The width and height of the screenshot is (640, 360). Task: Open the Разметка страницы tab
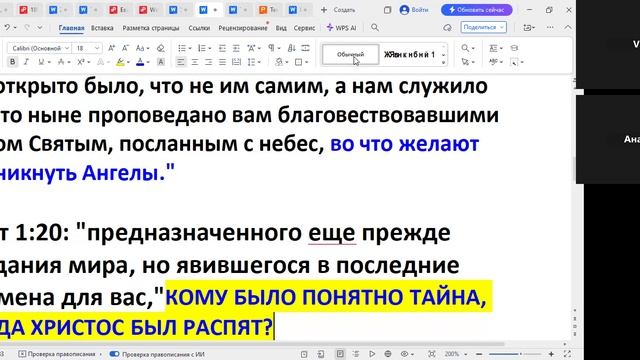(151, 28)
